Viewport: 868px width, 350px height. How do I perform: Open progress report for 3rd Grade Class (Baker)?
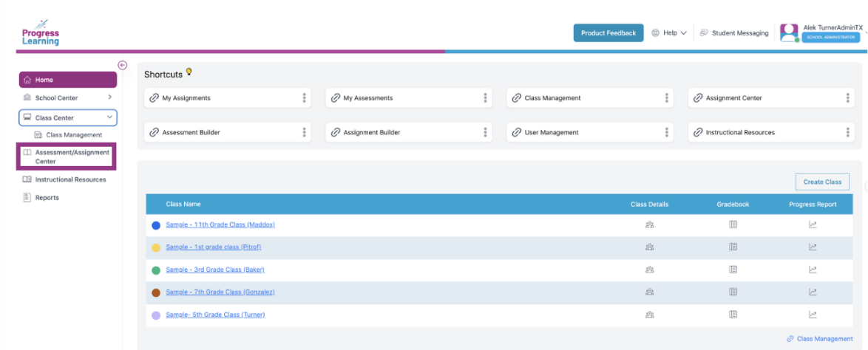(x=813, y=270)
